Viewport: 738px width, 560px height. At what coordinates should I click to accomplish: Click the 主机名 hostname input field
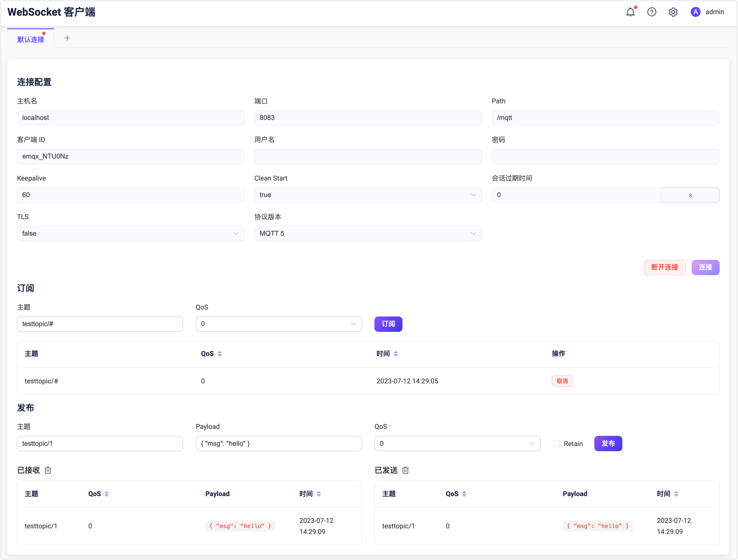pyautogui.click(x=130, y=118)
